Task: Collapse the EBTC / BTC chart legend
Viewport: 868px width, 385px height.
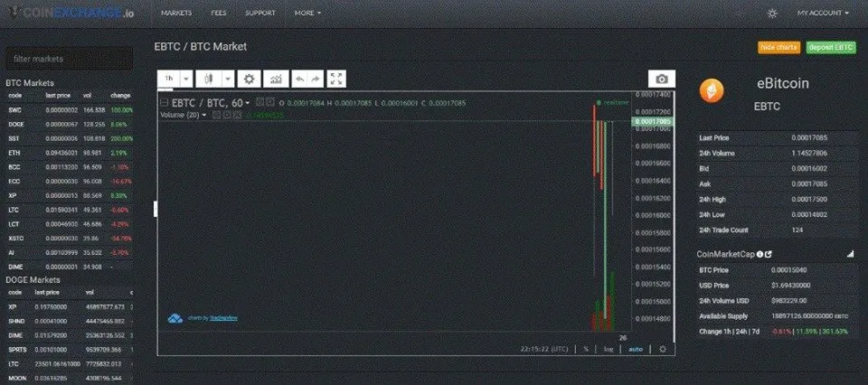Action: [164, 102]
